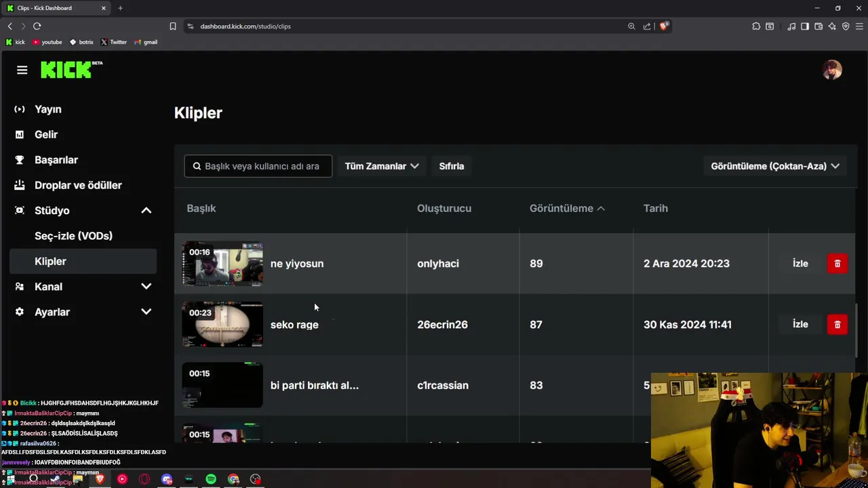This screenshot has width=868, height=488.
Task: Open the youtube bookmark in bookmarks bar
Action: click(46, 42)
